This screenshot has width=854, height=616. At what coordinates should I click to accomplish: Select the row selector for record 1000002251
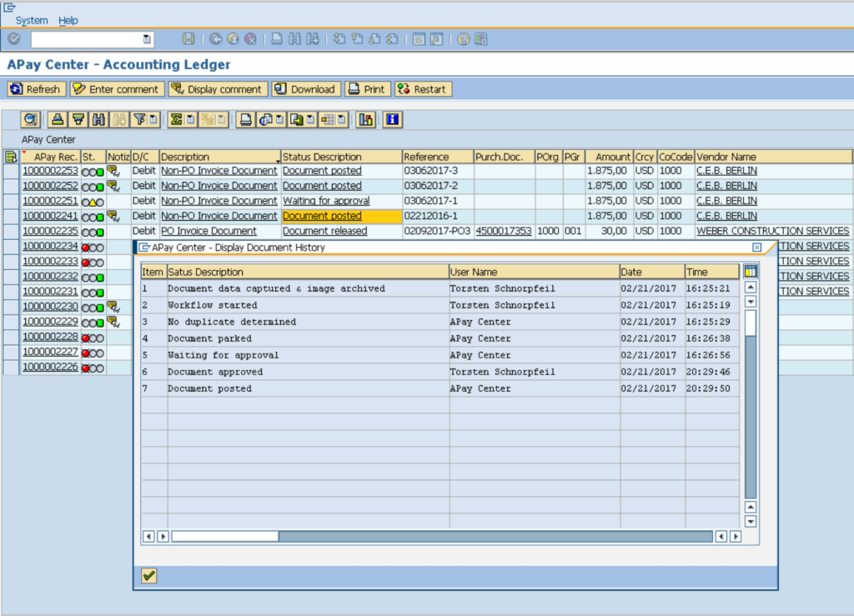point(11,201)
